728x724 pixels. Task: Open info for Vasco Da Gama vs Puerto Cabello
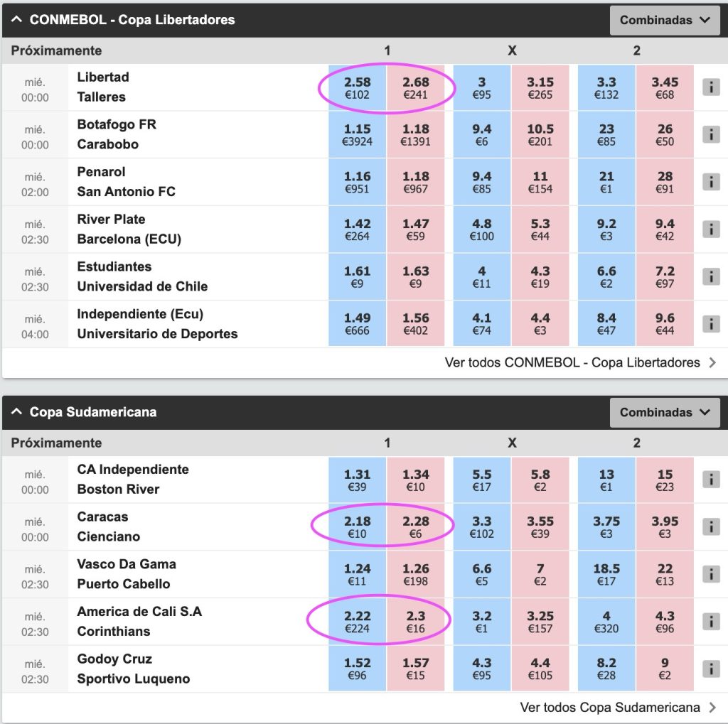710,573
